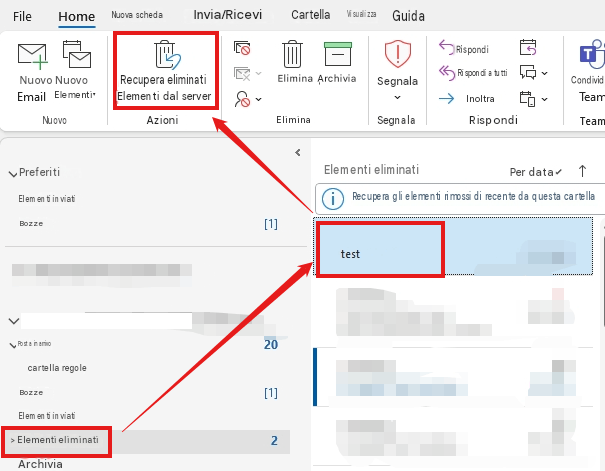
Task: Open the Visualizza tab
Action: [x=361, y=14]
